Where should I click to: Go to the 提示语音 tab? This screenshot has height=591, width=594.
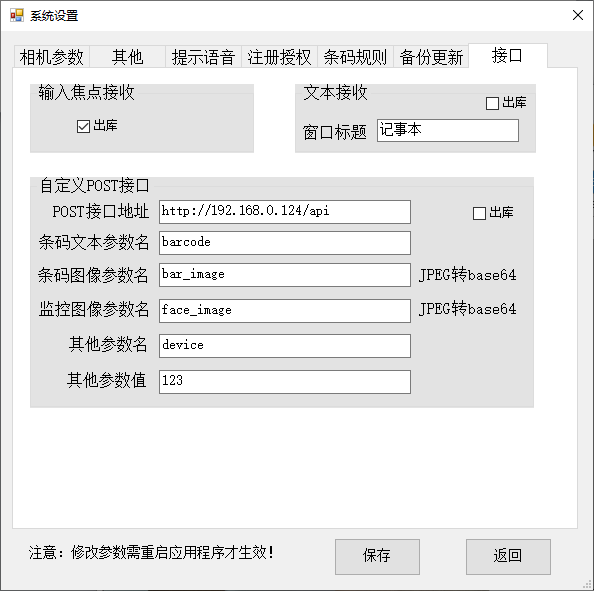[x=203, y=57]
